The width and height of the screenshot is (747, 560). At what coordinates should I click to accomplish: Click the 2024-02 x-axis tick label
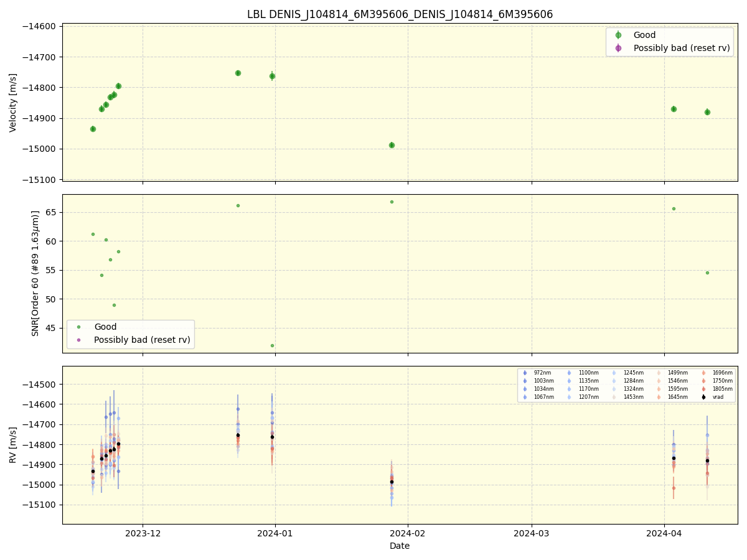(x=408, y=533)
